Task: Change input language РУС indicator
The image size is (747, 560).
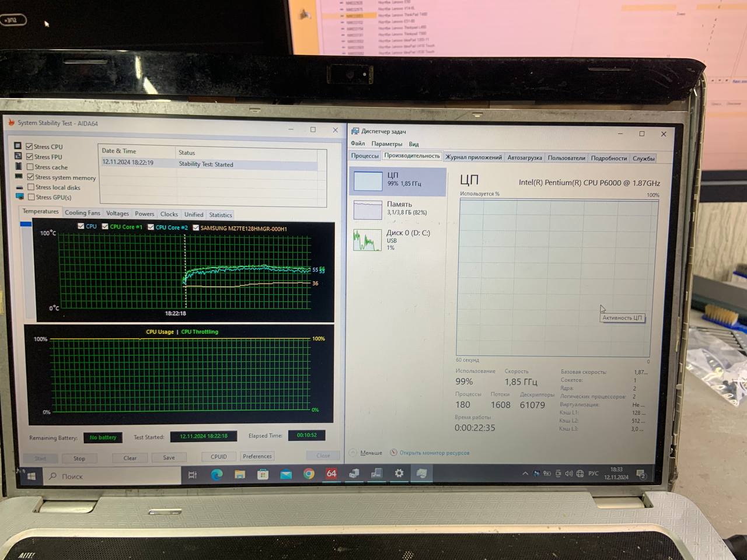Action: tap(593, 473)
